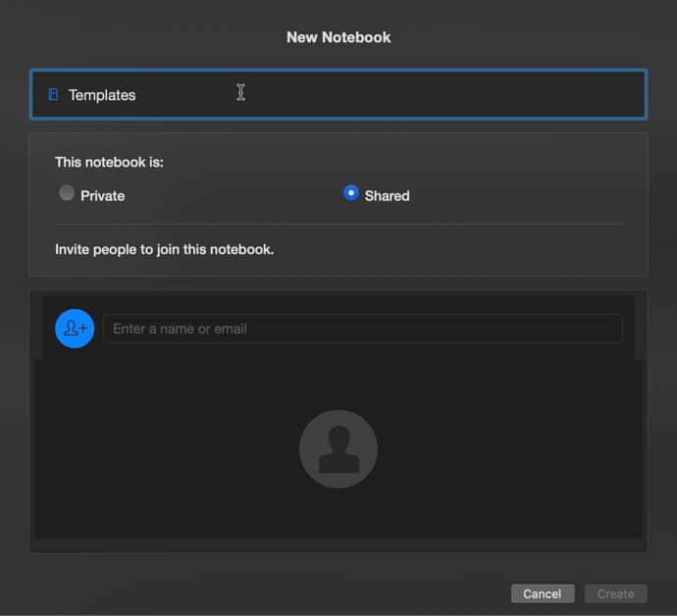Click the Create button
The height and width of the screenshot is (616, 677).
click(616, 593)
